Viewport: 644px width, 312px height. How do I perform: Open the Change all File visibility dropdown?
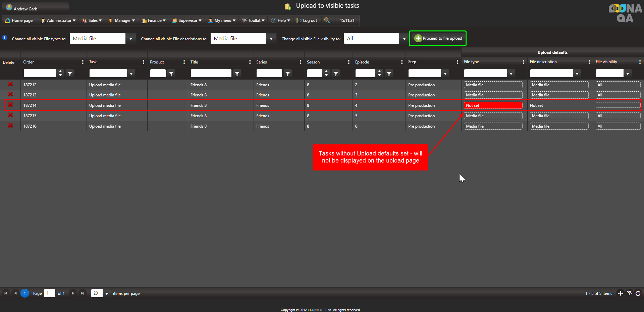404,39
